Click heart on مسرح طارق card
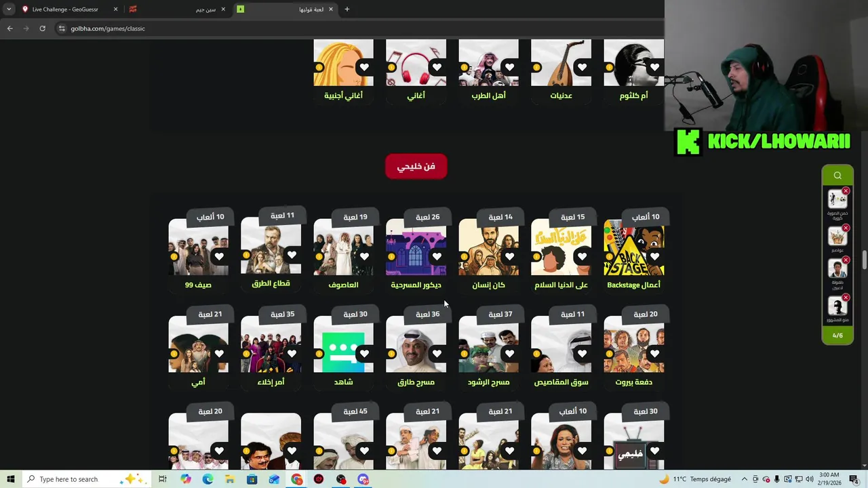868x488 pixels. [x=437, y=354]
